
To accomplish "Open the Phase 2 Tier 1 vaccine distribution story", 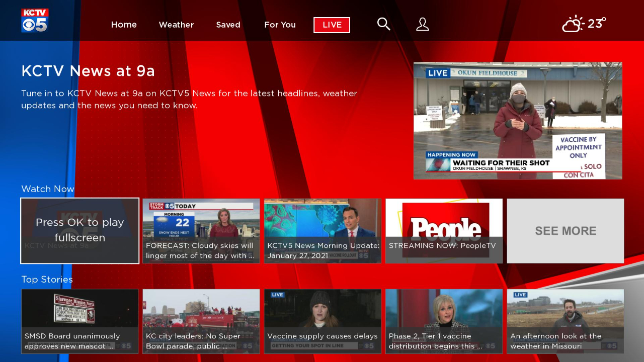I will pos(444,321).
